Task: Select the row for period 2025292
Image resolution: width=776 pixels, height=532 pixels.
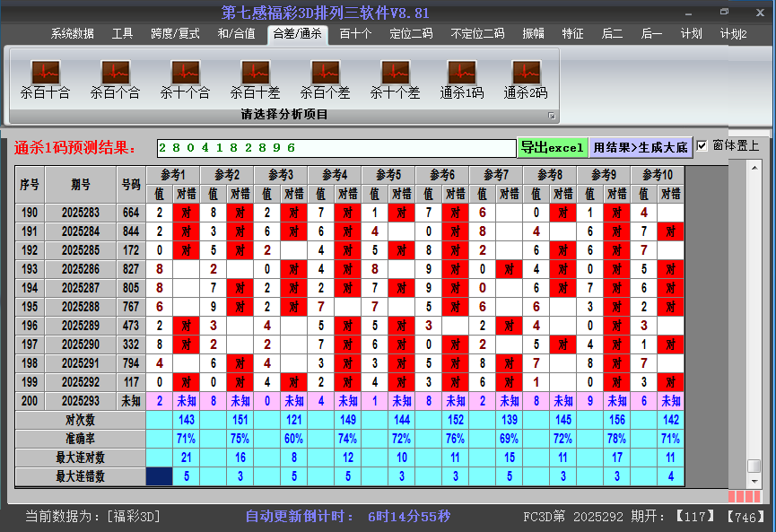Action: click(81, 382)
